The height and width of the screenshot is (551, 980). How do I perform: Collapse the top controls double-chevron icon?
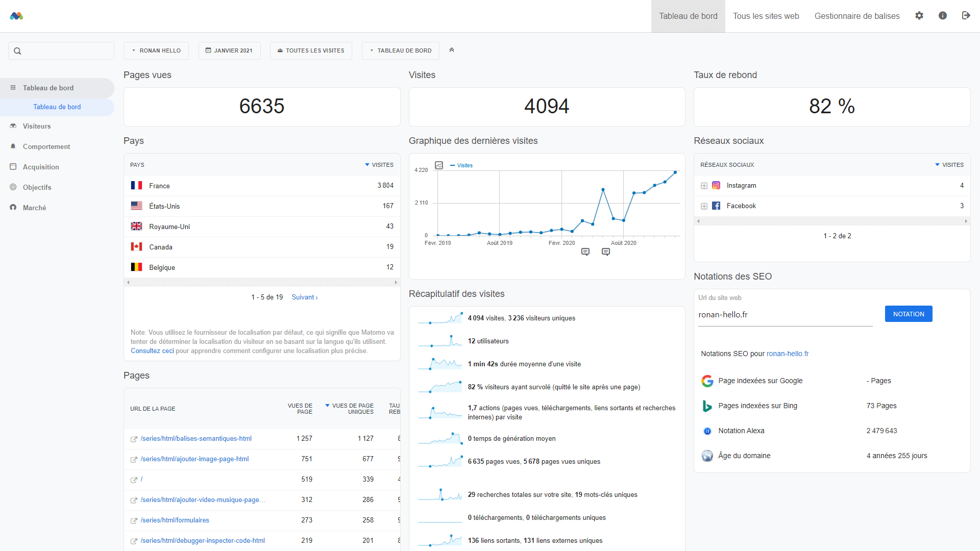pyautogui.click(x=452, y=50)
